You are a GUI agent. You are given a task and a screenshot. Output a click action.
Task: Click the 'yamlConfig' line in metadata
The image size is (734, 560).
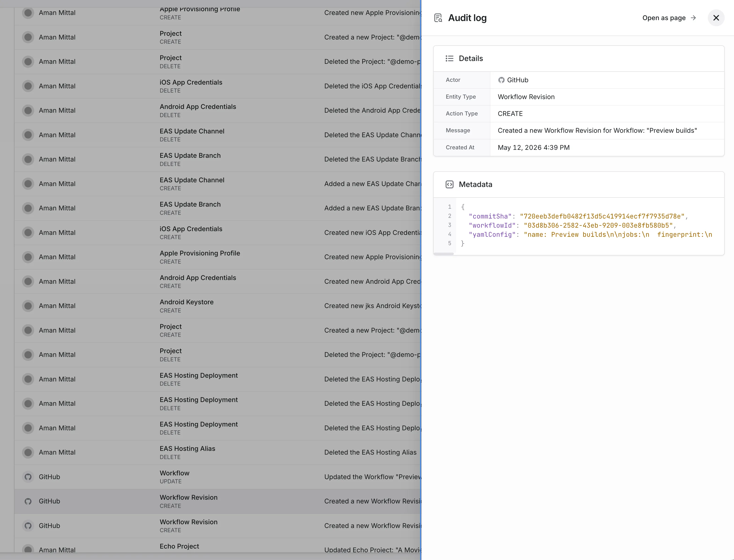(590, 235)
